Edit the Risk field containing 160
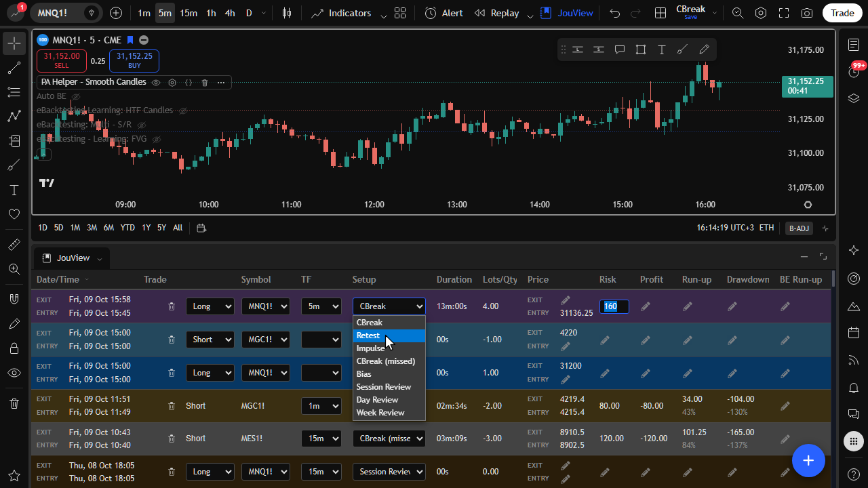The height and width of the screenshot is (488, 868). pyautogui.click(x=614, y=306)
